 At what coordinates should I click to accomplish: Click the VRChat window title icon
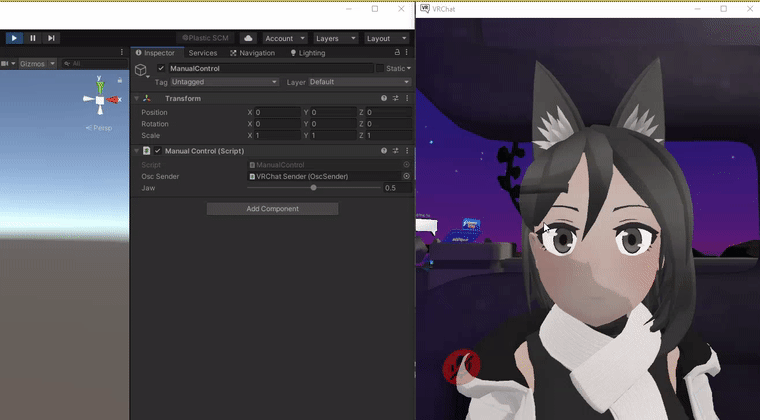pos(425,9)
